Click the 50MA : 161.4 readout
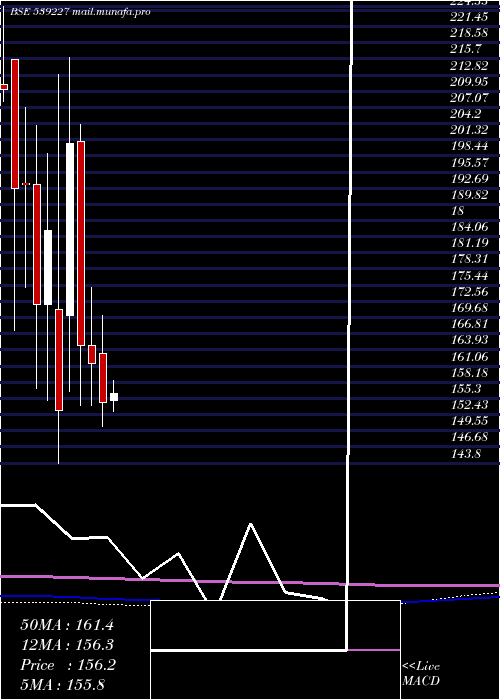 tap(67, 625)
